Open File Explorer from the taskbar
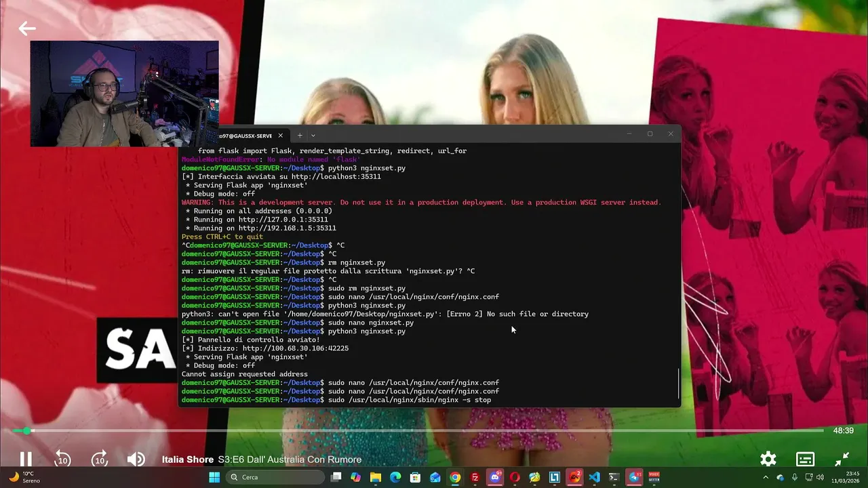Screen dimensions: 868x488 click(375, 477)
